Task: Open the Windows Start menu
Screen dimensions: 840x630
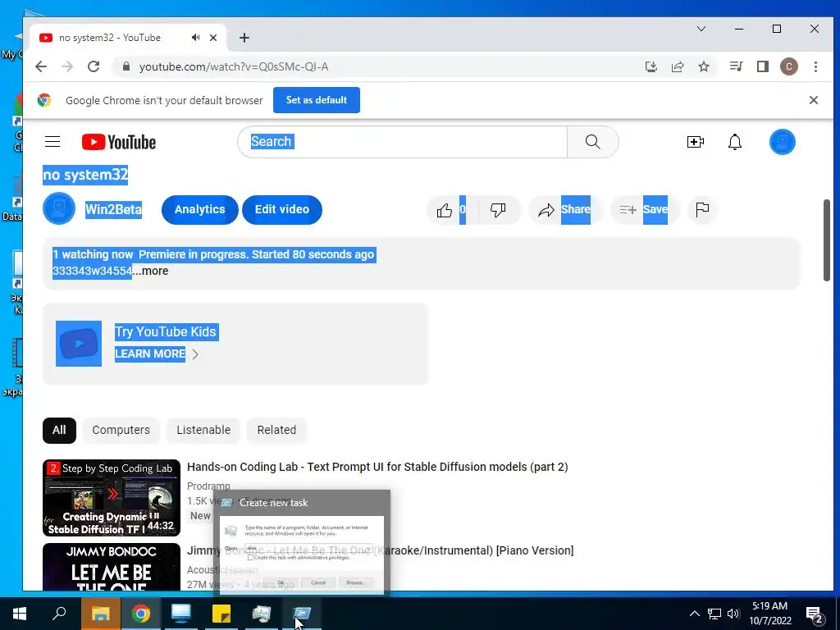Action: (20, 614)
